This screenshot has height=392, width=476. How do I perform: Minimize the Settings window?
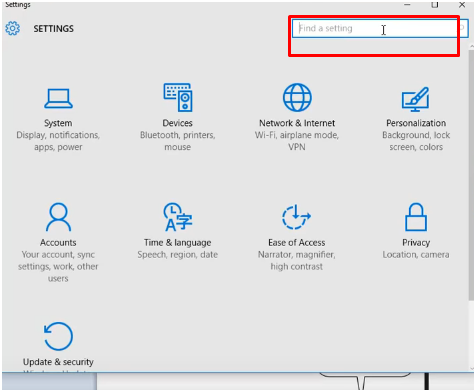(407, 5)
